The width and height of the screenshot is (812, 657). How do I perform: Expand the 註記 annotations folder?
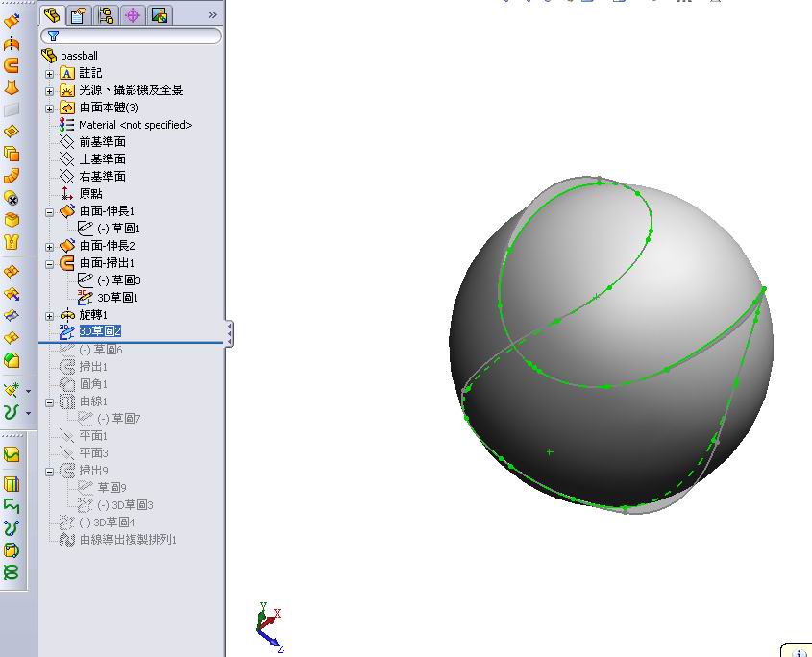[x=49, y=74]
